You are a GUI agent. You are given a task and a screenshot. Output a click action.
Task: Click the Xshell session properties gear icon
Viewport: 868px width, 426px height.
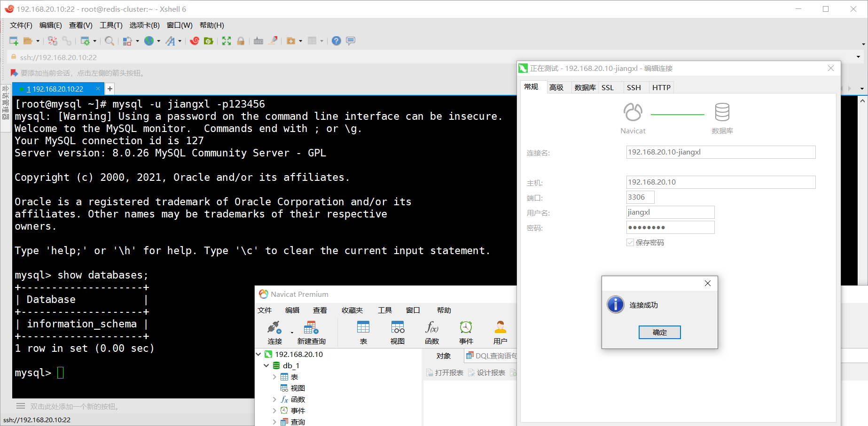85,41
